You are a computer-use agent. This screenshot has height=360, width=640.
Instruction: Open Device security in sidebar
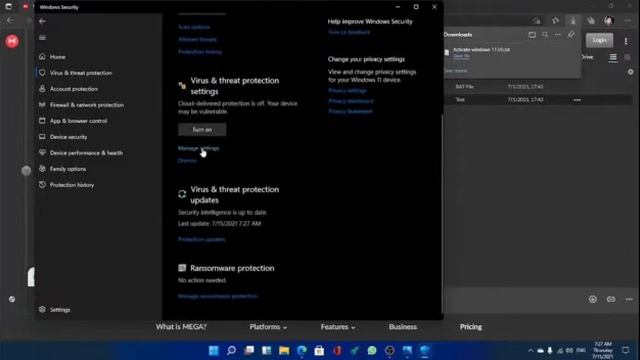click(x=68, y=137)
